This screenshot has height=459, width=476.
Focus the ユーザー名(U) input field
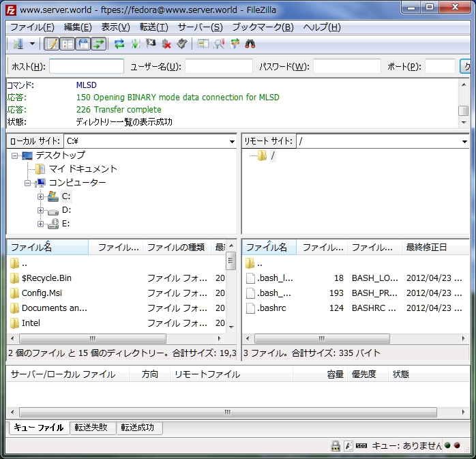[219, 66]
